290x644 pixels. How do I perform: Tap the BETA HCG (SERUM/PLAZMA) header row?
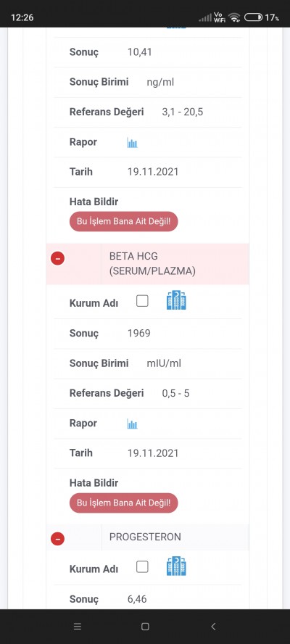[147, 264]
